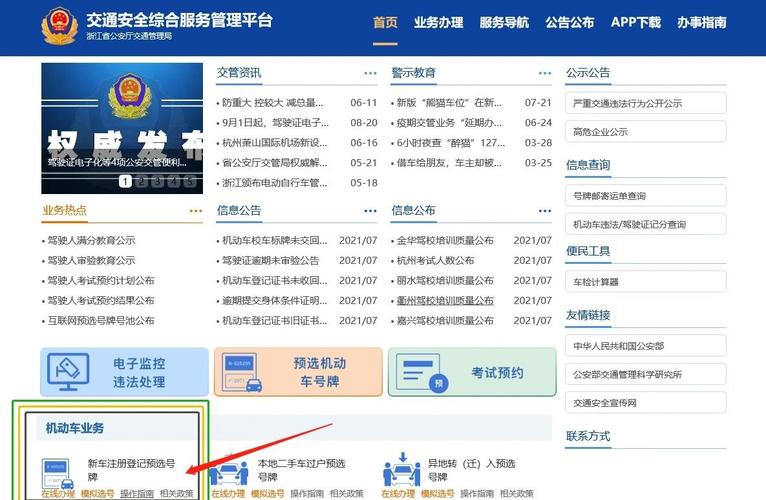The height and width of the screenshot is (500, 766).
Task: Expand more items for 业务热点
Action: coord(196,211)
